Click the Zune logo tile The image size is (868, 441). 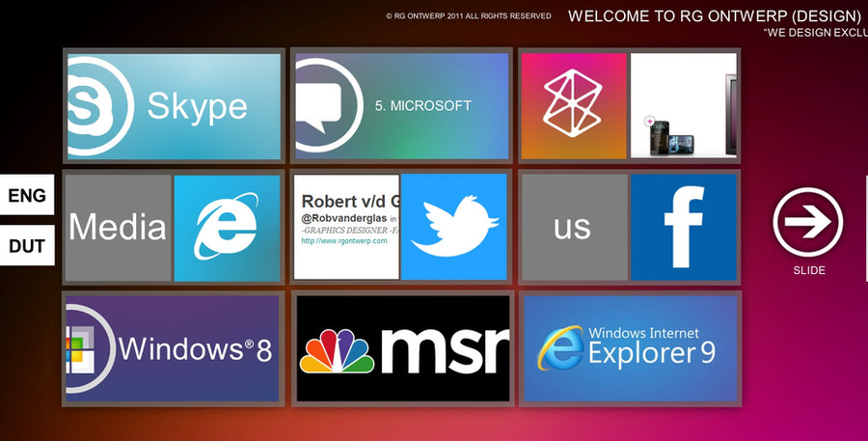tap(574, 106)
